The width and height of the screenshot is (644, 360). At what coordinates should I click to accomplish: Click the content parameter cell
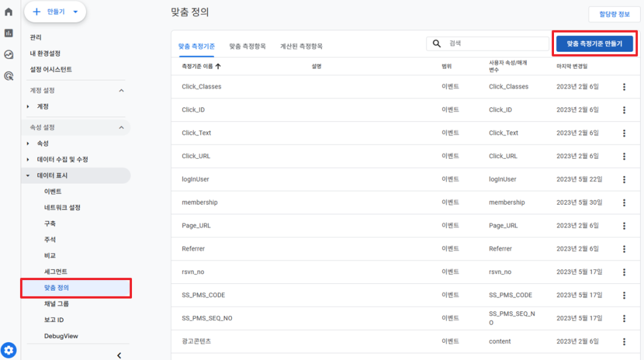coord(499,341)
